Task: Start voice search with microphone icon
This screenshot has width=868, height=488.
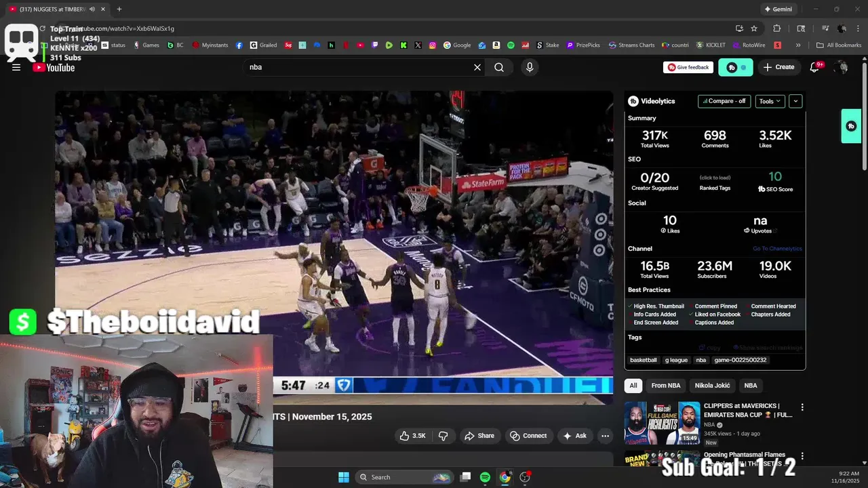Action: (x=530, y=67)
